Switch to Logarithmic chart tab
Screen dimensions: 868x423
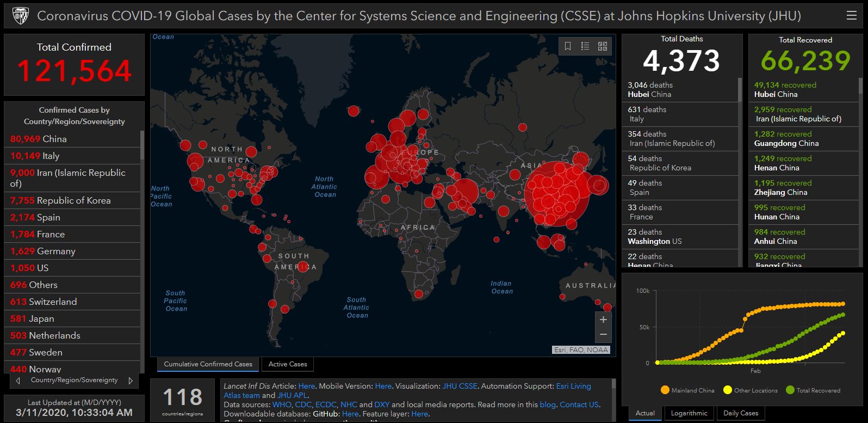tap(689, 413)
